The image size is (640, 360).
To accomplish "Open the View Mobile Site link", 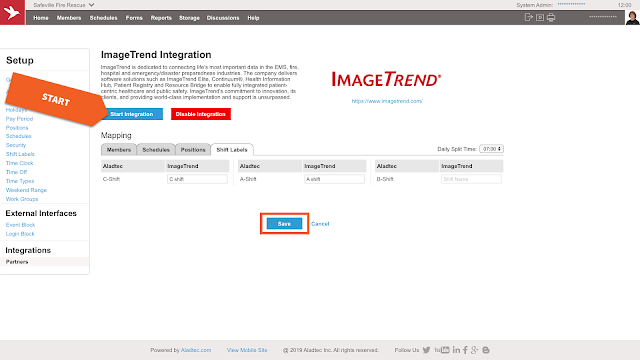I will coord(247,350).
